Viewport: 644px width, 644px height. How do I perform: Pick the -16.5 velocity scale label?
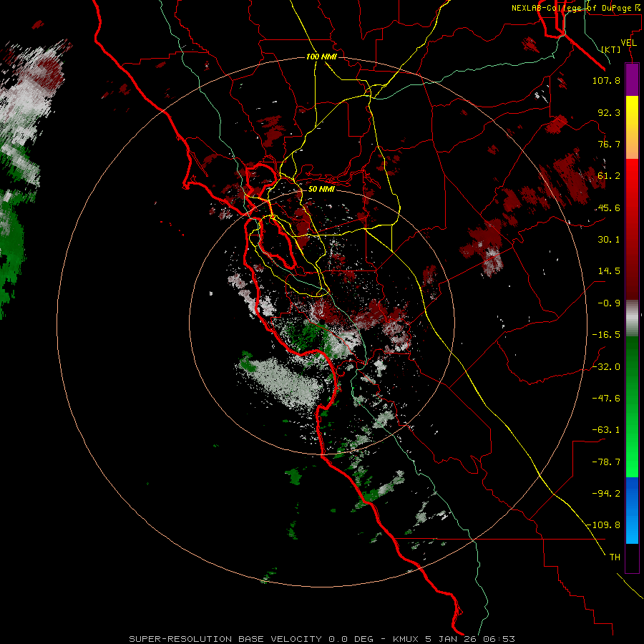pos(606,335)
